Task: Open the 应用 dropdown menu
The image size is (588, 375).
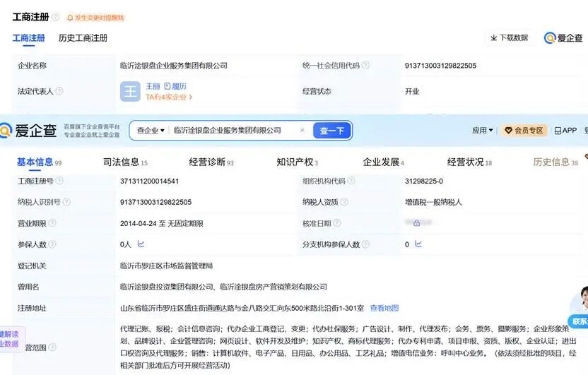Action: pos(482,131)
